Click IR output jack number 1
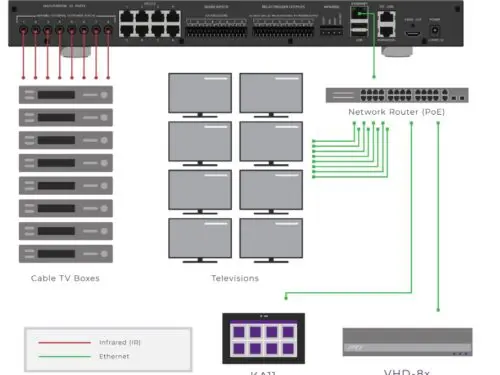This screenshot has height=375, width=500. click(23, 31)
